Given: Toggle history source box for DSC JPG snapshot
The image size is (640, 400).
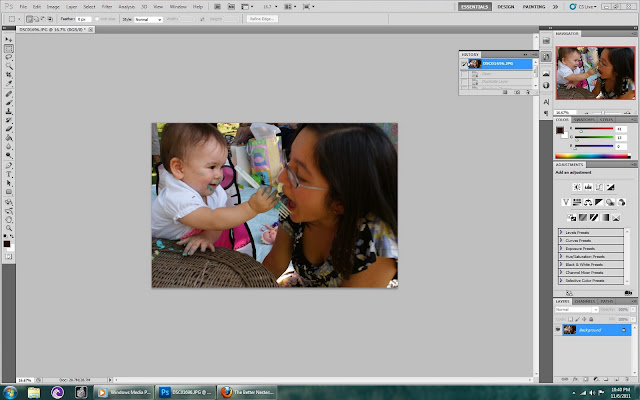Looking at the screenshot, I should tap(464, 64).
